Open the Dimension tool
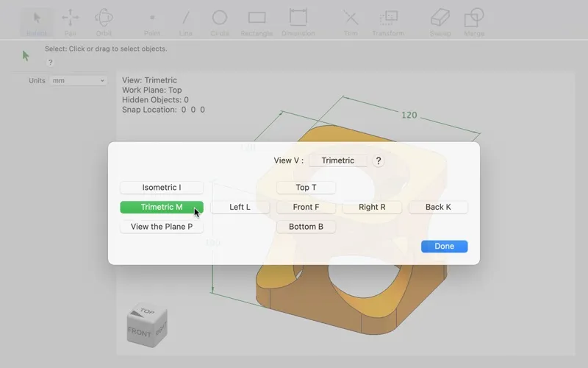 pos(298,24)
